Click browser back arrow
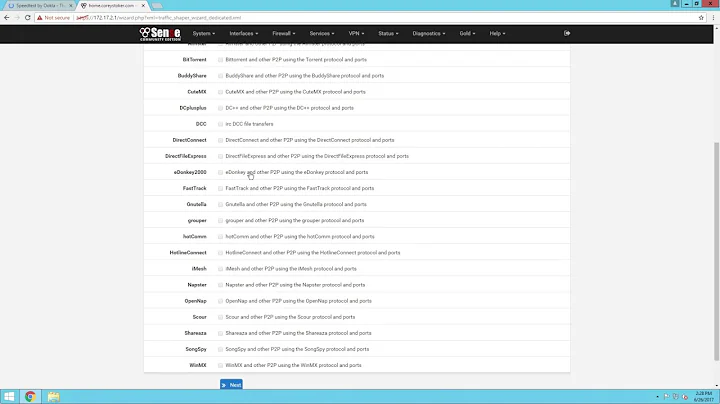 click(x=6, y=17)
